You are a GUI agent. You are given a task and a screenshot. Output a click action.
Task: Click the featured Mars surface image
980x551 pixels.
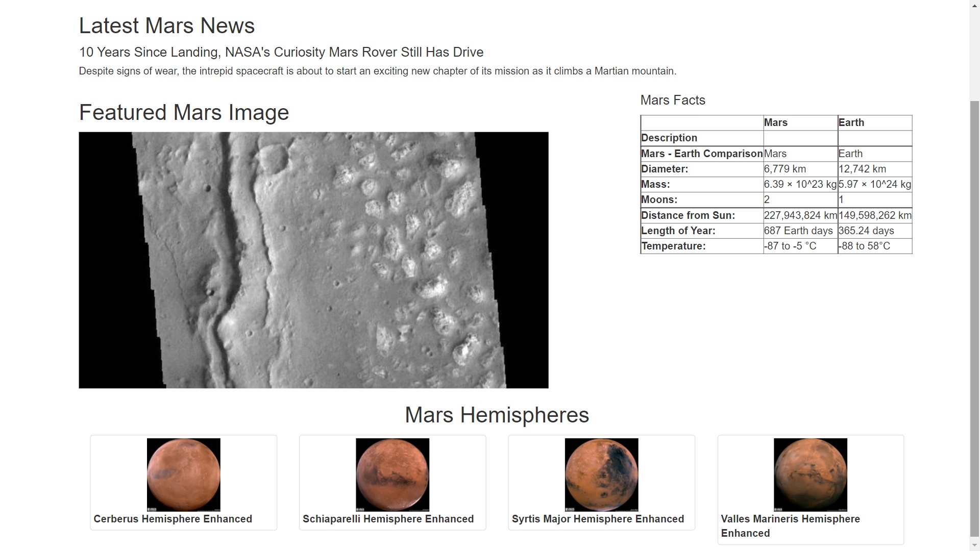313,260
